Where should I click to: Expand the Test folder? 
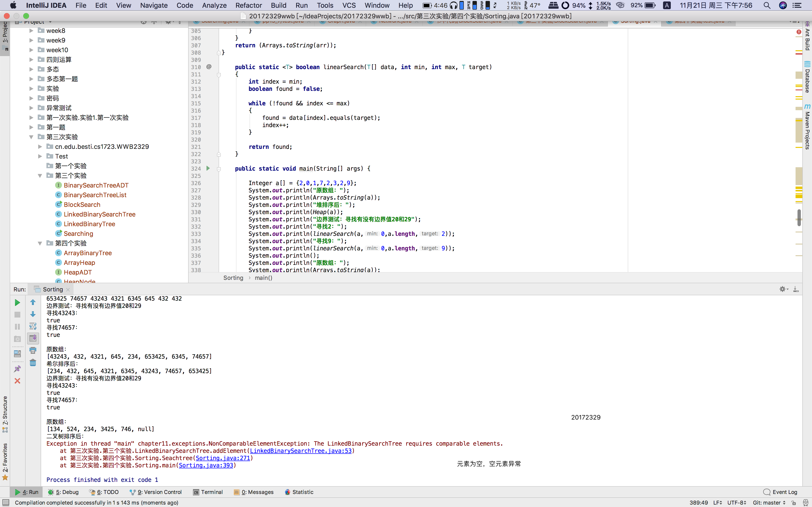click(40, 156)
